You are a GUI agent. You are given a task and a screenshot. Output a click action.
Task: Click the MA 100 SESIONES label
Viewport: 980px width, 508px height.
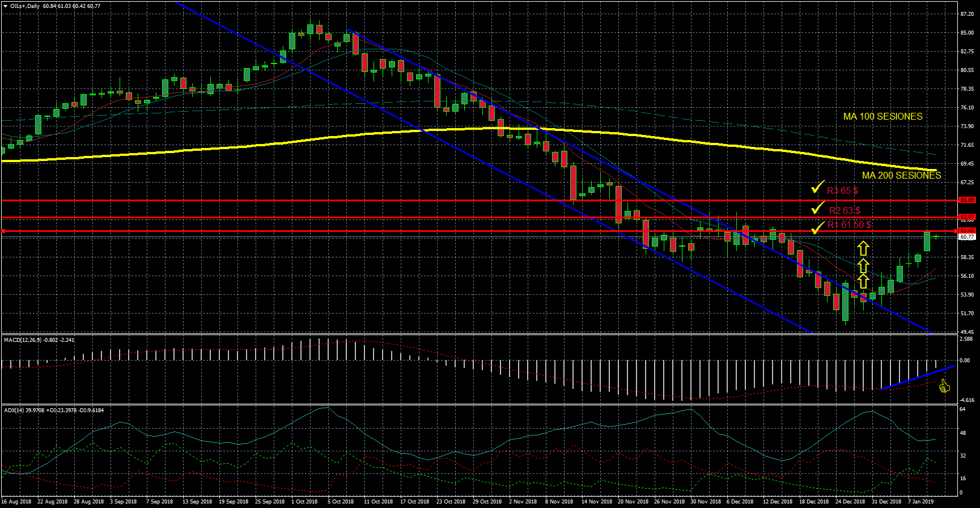pyautogui.click(x=883, y=116)
